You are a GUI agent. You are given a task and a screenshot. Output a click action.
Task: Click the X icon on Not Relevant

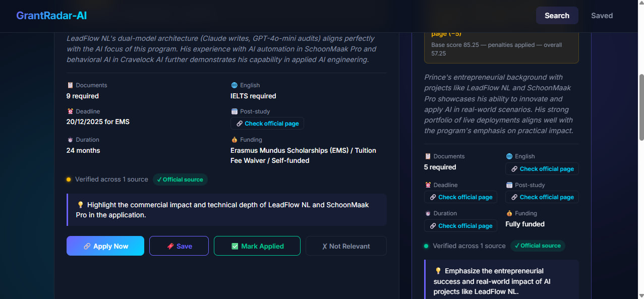[325, 246]
